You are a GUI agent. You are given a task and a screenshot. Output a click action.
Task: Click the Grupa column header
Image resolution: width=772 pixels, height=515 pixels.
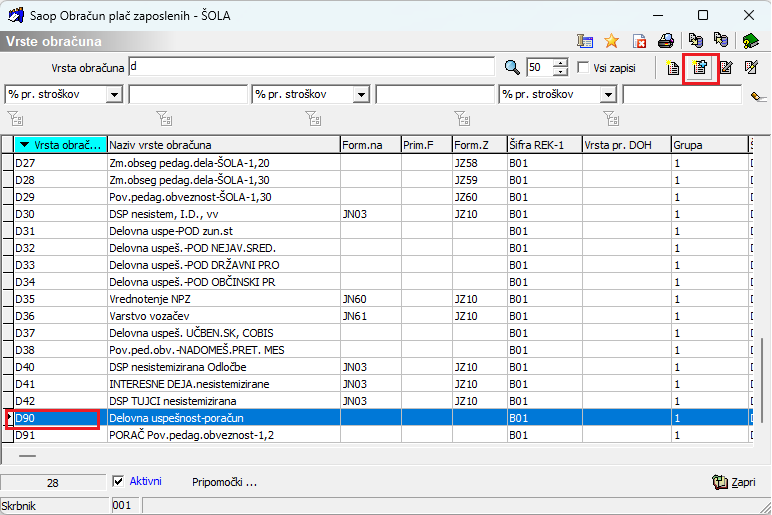[x=709, y=145]
